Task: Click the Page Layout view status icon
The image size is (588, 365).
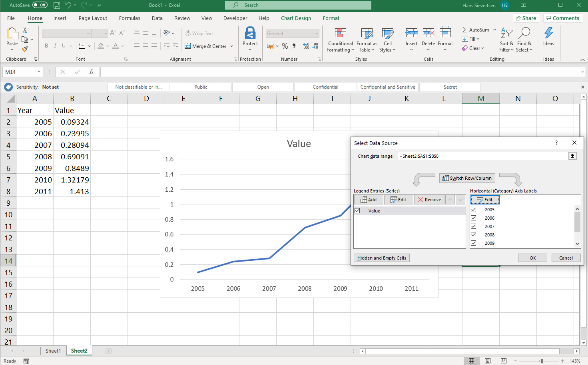Action: (488, 361)
